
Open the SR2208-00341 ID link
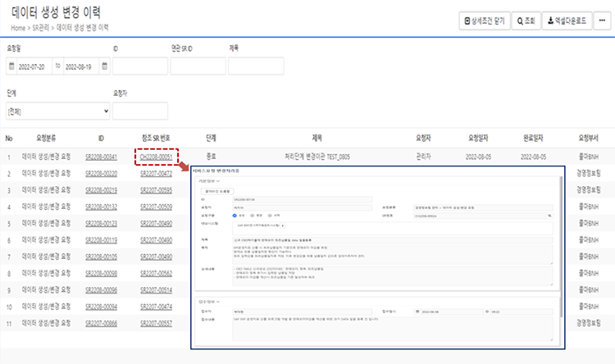pos(101,157)
